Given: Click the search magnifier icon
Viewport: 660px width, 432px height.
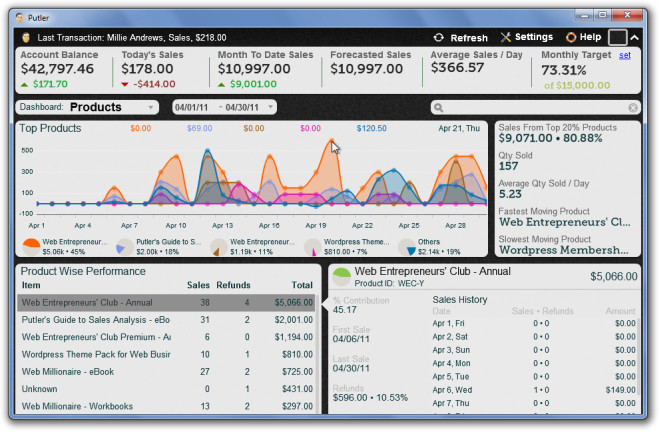Looking at the screenshot, I should [438, 108].
